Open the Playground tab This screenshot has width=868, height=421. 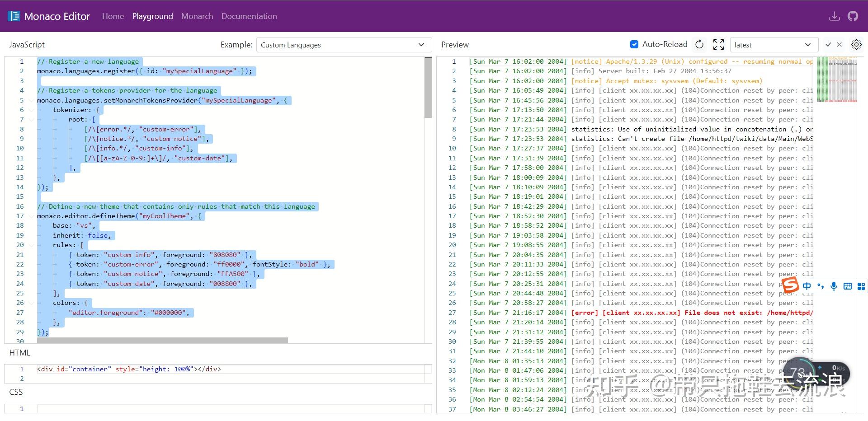[x=152, y=16]
